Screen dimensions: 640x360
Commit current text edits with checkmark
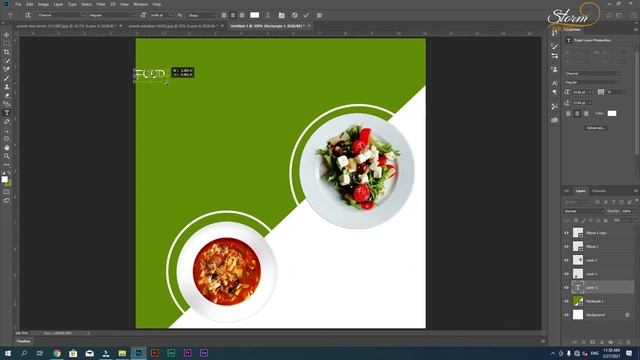(x=306, y=16)
